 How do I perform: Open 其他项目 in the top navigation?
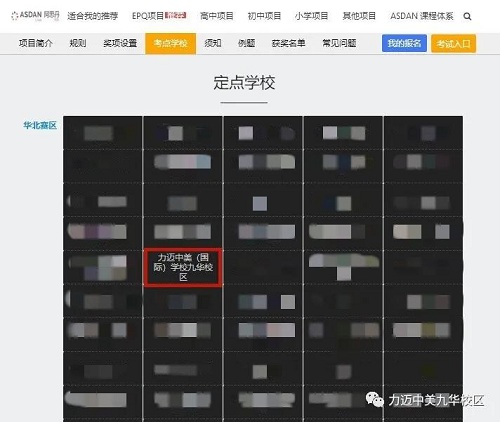359,16
